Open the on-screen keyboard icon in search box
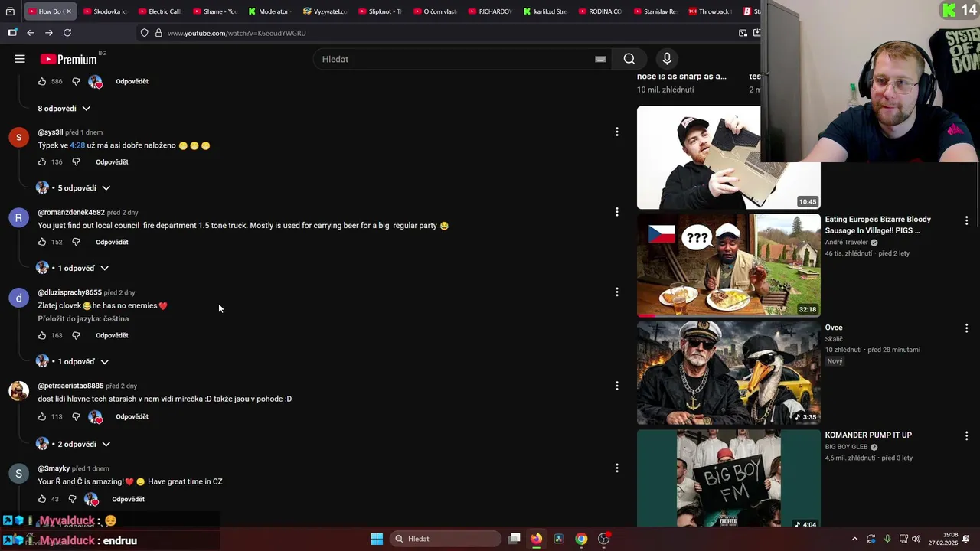This screenshot has width=980, height=551. click(x=600, y=59)
